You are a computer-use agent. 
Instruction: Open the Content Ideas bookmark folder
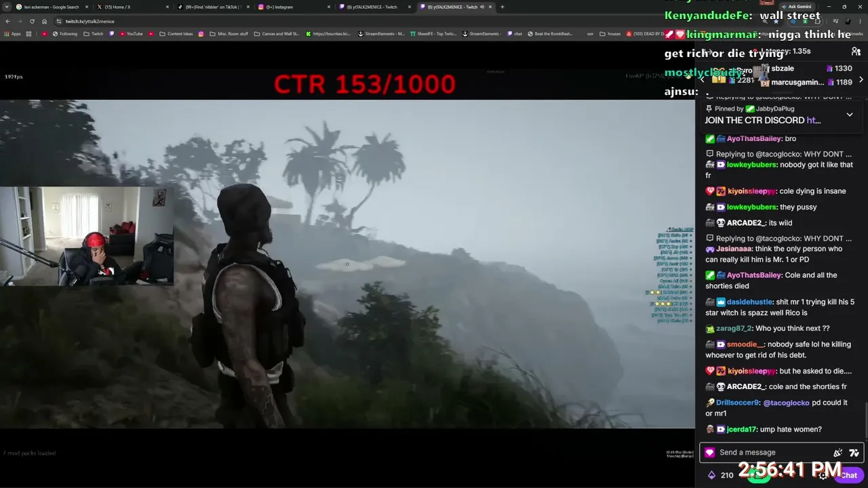coord(176,34)
